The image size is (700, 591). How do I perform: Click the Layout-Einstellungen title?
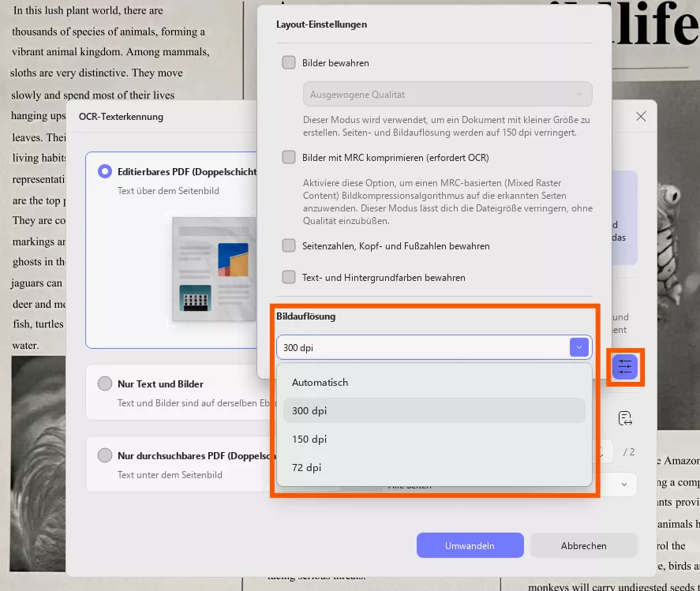coord(321,24)
